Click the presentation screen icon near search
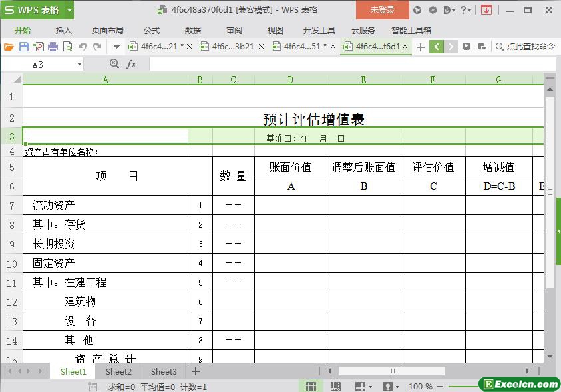 467,47
